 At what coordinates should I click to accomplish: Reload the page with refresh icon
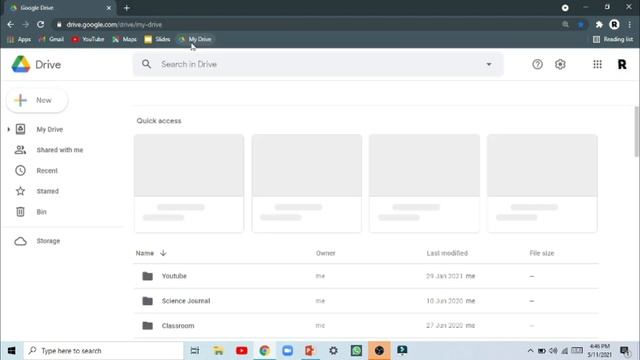pyautogui.click(x=40, y=24)
